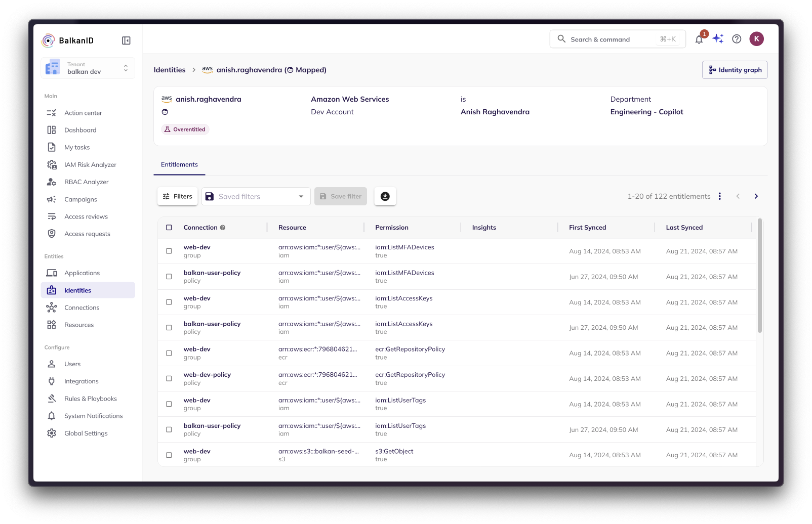
Task: Sort by the Resource column header
Action: point(292,228)
